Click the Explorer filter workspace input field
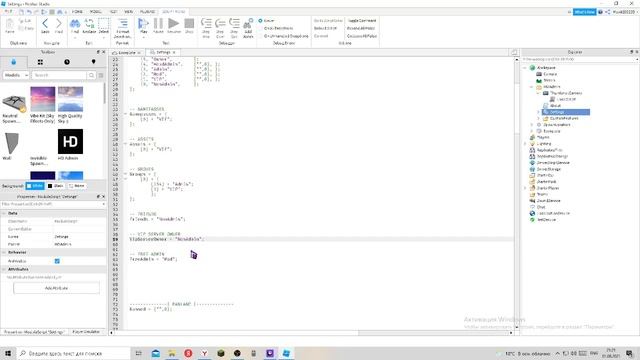The height and width of the screenshot is (360, 640). (x=580, y=60)
